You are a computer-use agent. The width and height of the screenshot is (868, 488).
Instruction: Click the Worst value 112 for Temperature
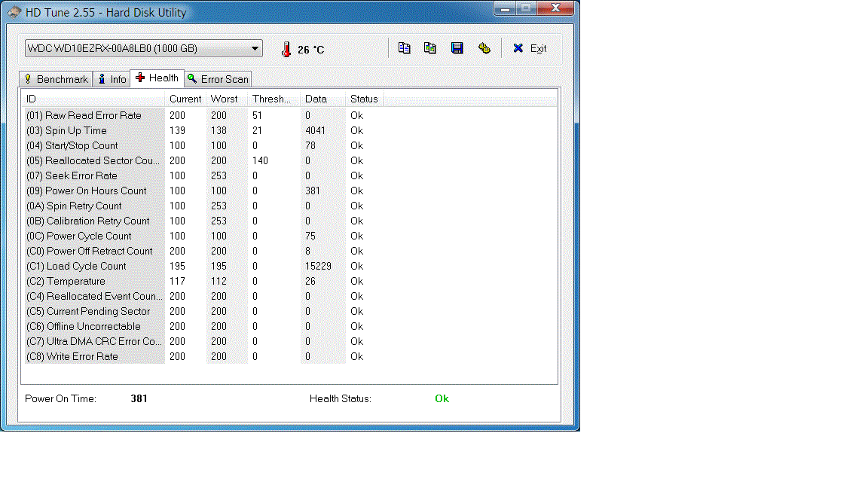219,281
